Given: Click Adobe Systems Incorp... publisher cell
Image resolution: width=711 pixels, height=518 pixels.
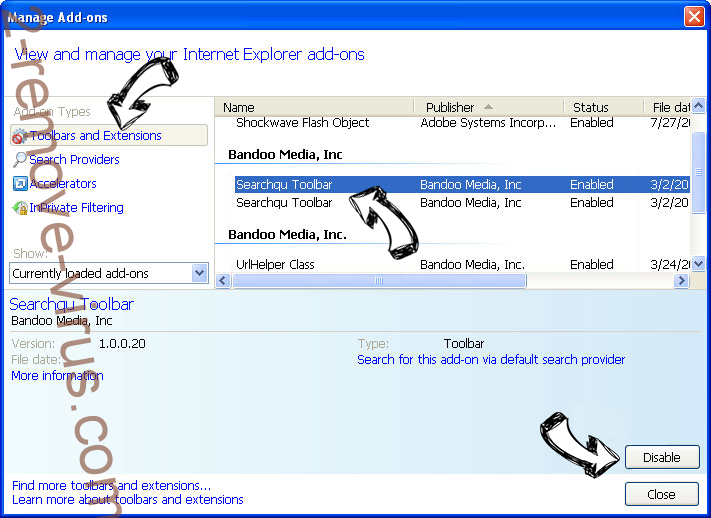Looking at the screenshot, I should (x=488, y=122).
